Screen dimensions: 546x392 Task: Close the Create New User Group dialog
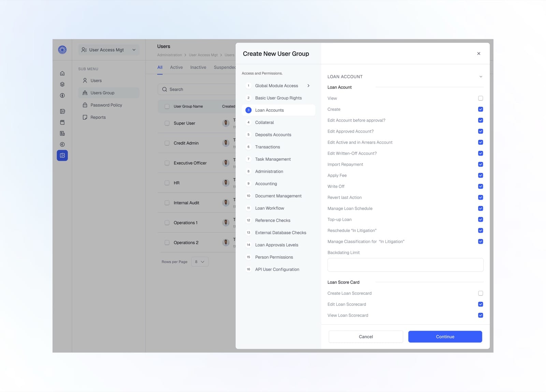click(x=479, y=54)
